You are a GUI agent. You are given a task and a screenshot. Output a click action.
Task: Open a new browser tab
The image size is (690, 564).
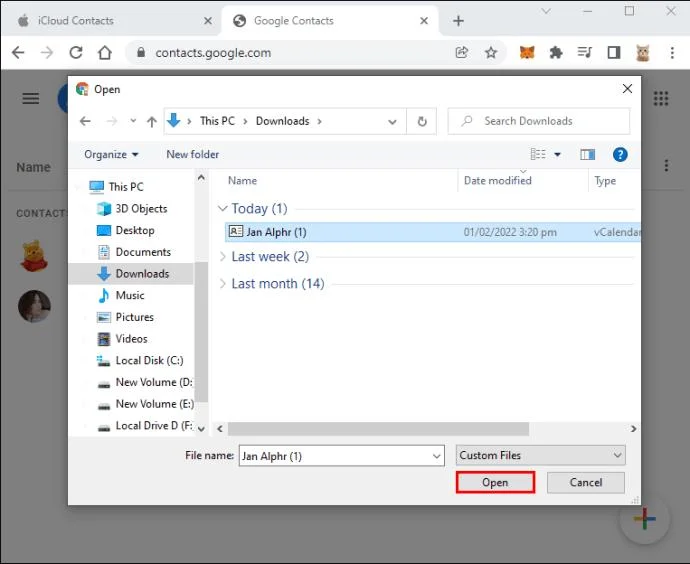point(458,21)
